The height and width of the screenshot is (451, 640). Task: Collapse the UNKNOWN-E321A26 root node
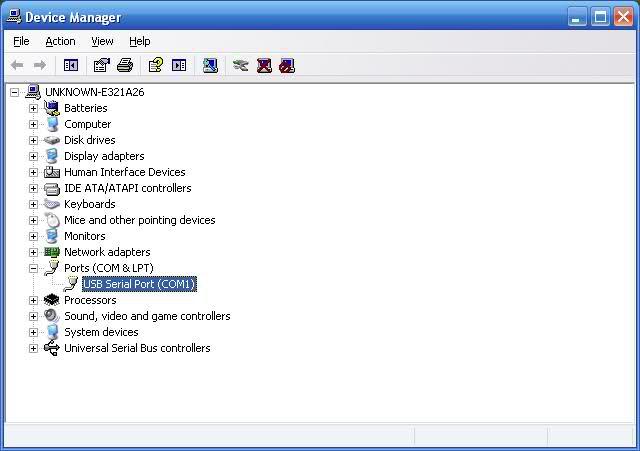click(x=15, y=92)
